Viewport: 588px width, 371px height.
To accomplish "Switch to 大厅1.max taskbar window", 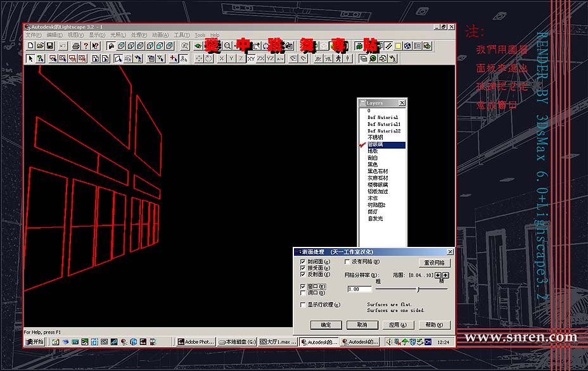I will point(278,342).
